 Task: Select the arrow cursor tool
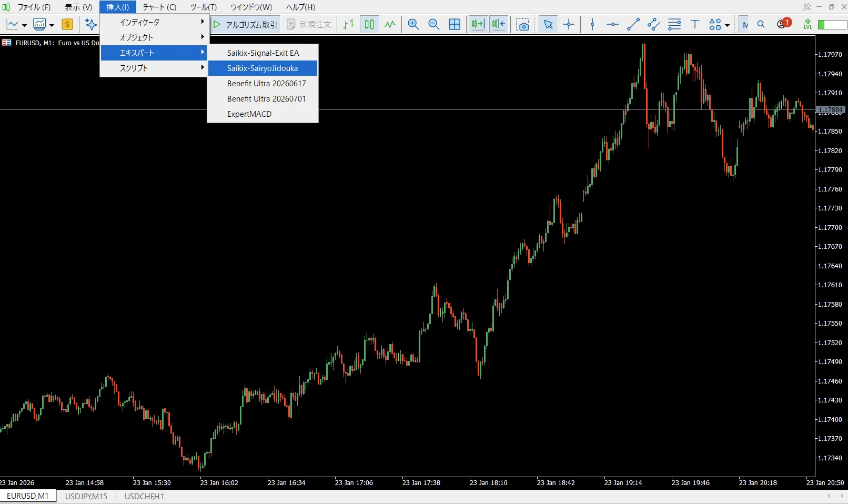tap(548, 24)
